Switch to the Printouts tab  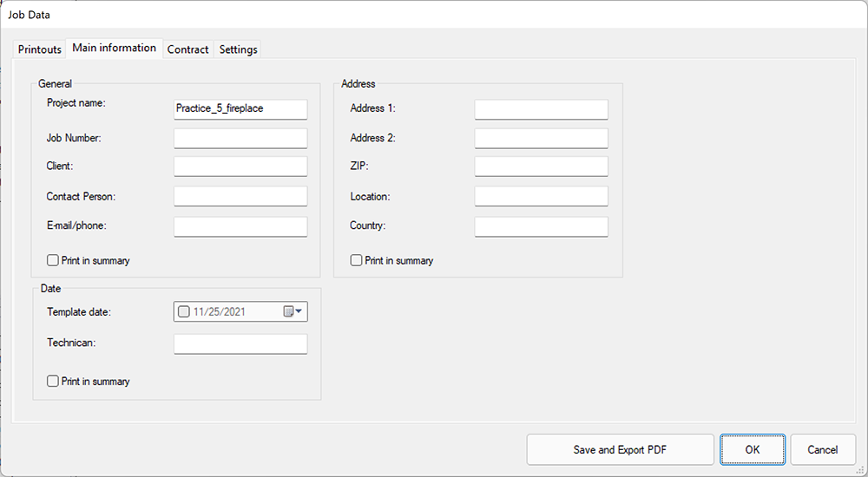coord(39,49)
